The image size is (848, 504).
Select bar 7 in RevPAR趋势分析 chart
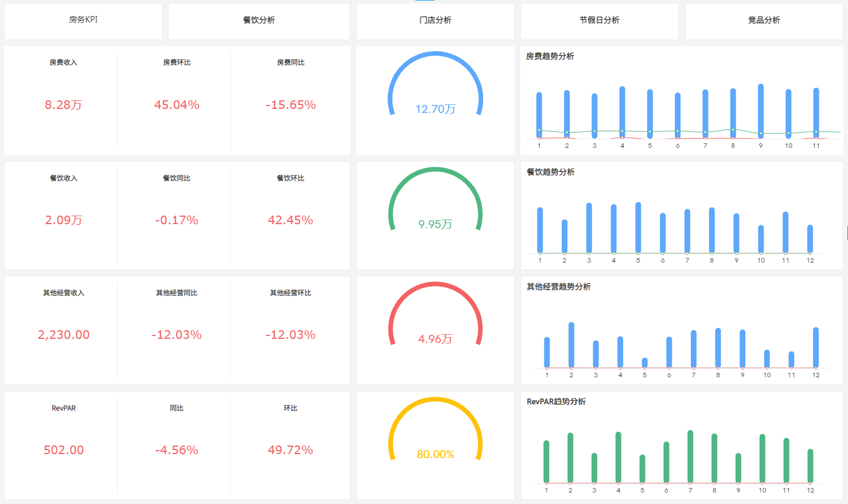pyautogui.click(x=690, y=456)
